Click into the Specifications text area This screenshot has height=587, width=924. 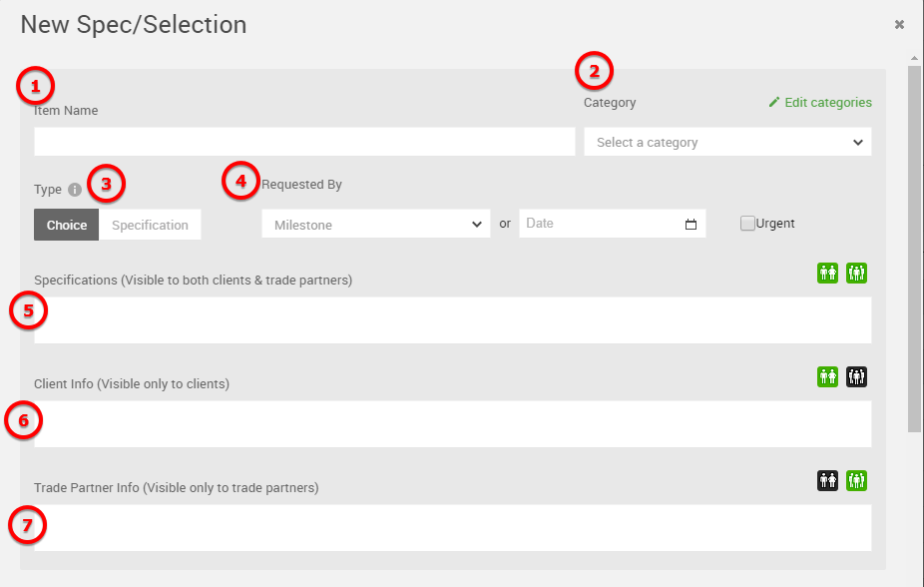coord(452,319)
